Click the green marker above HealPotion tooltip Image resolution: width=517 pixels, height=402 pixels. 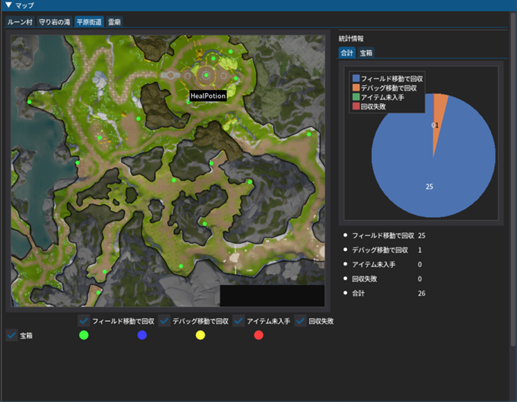click(x=206, y=75)
